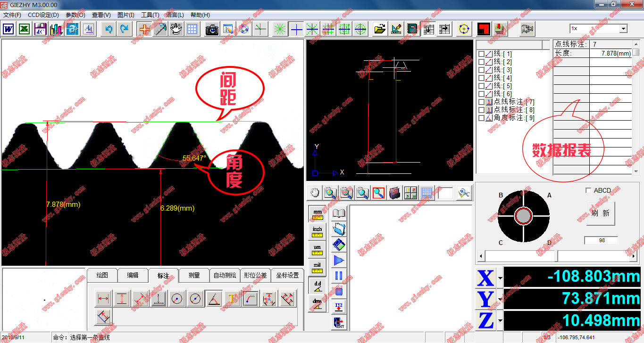Image resolution: width=644 pixels, height=343 pixels.
Task: Open the CCD设定(D) menu
Action: pos(43,15)
